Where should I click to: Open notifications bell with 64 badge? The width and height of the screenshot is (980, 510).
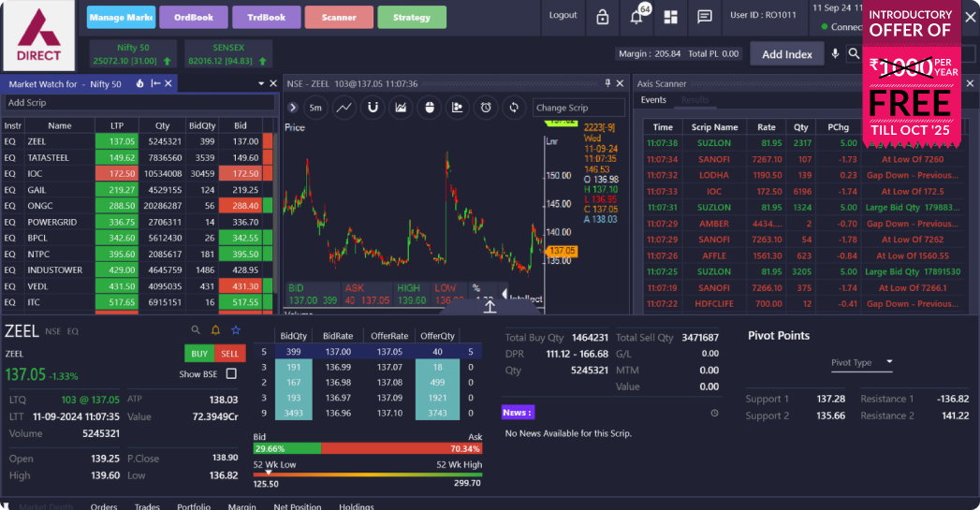point(636,17)
